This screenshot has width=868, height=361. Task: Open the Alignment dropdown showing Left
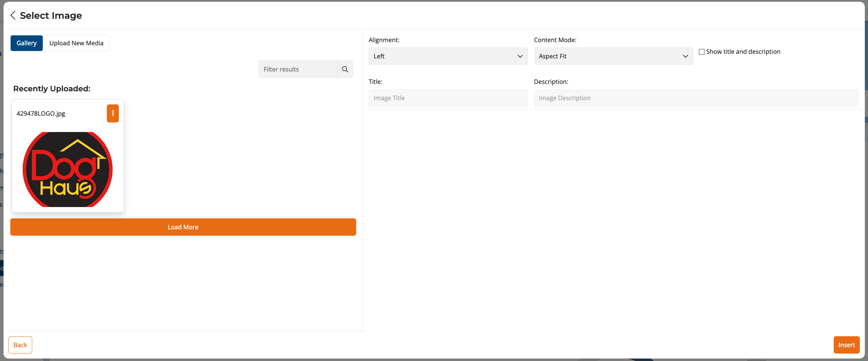pyautogui.click(x=447, y=56)
